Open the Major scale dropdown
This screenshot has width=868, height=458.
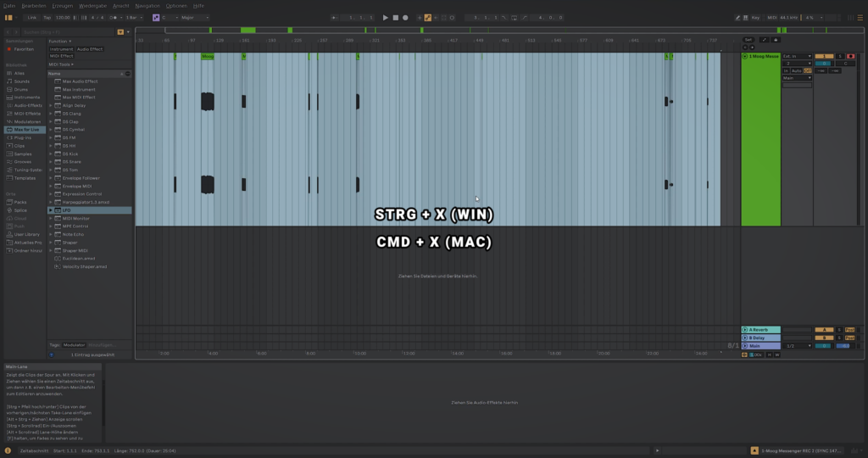[x=194, y=17]
